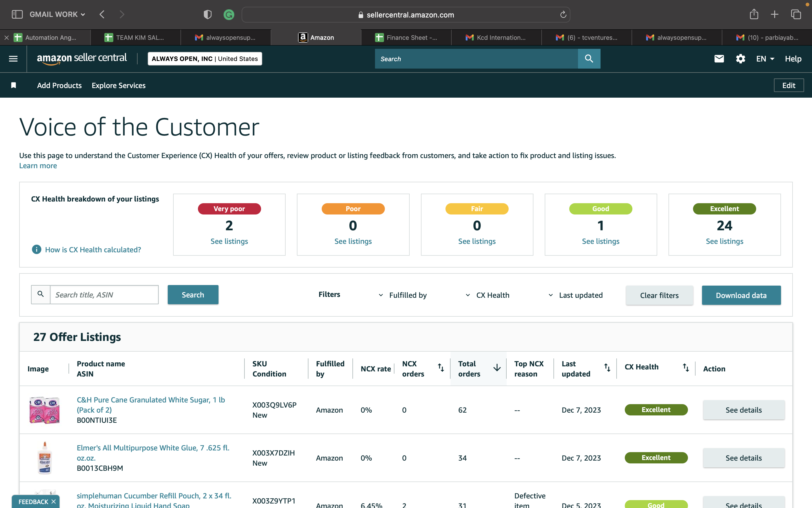
Task: Switch to TEAM KIM SAL tab
Action: click(x=136, y=38)
